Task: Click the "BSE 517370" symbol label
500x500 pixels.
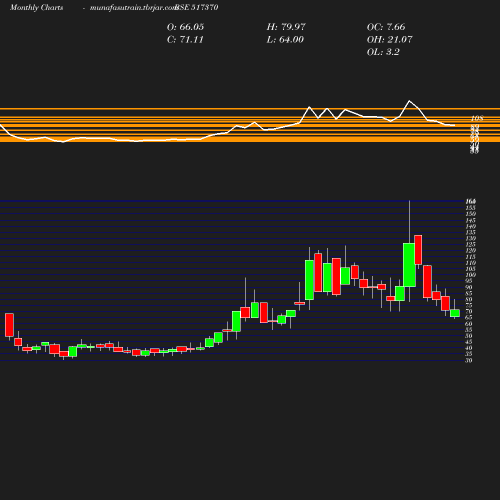Action: [x=197, y=7]
